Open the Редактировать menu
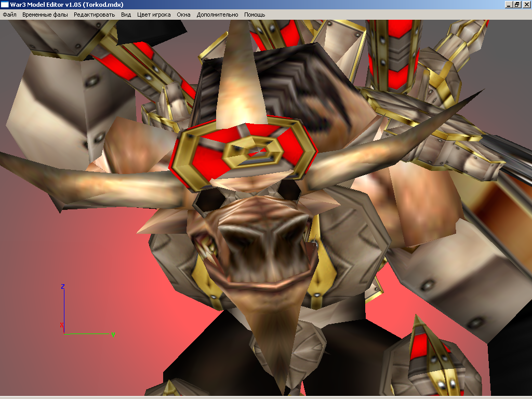 [x=95, y=15]
